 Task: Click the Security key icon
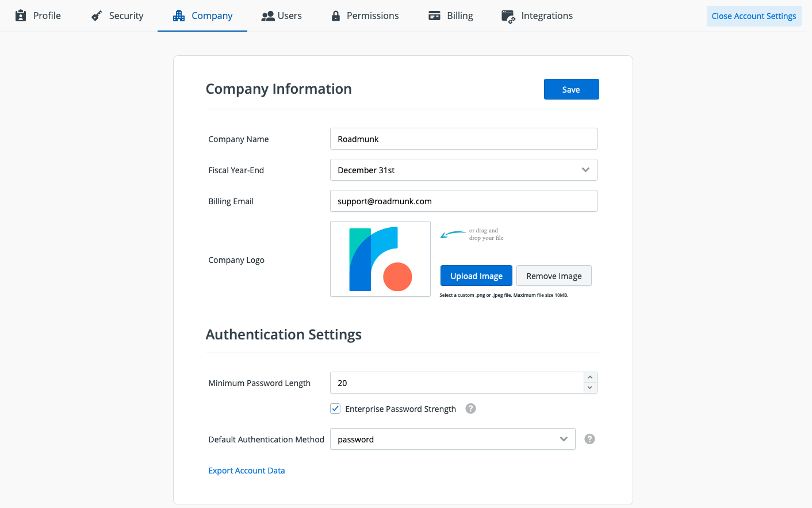click(97, 16)
